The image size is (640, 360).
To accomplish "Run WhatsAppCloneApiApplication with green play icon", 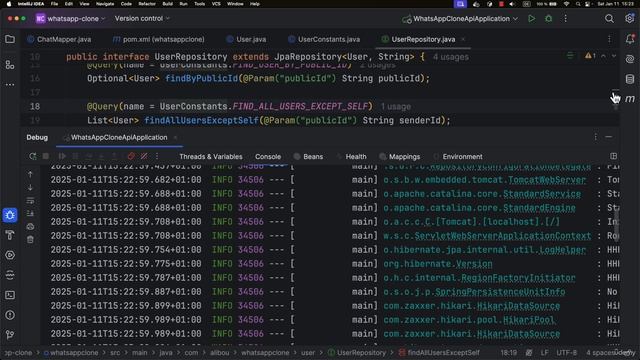I will 531,19.
